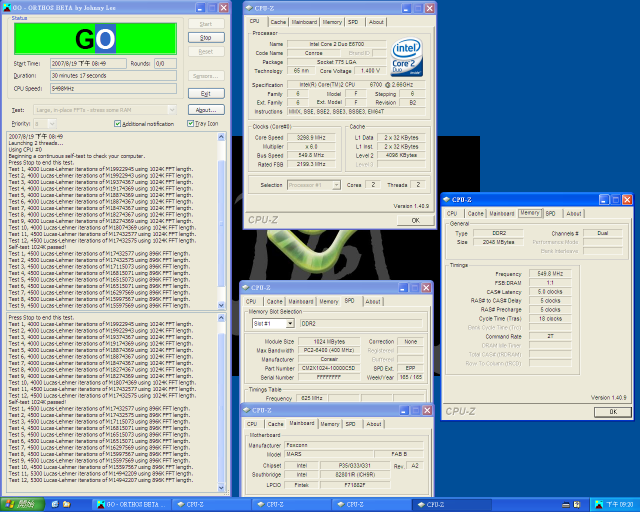Viewport: 640px width, 512px height.
Task: Click the CPU Speed field showing 5468MHz
Action: pos(113,89)
